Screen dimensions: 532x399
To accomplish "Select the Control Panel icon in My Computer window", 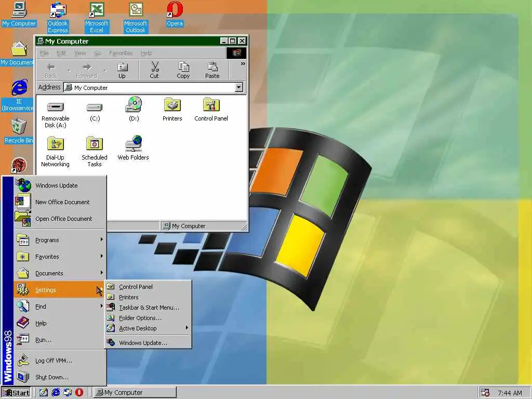I will coord(211,109).
